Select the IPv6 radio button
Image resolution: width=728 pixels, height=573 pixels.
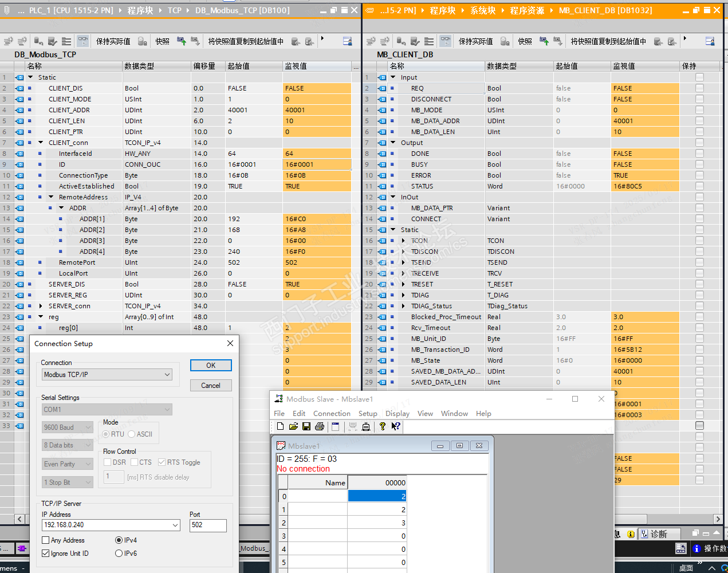(x=119, y=554)
